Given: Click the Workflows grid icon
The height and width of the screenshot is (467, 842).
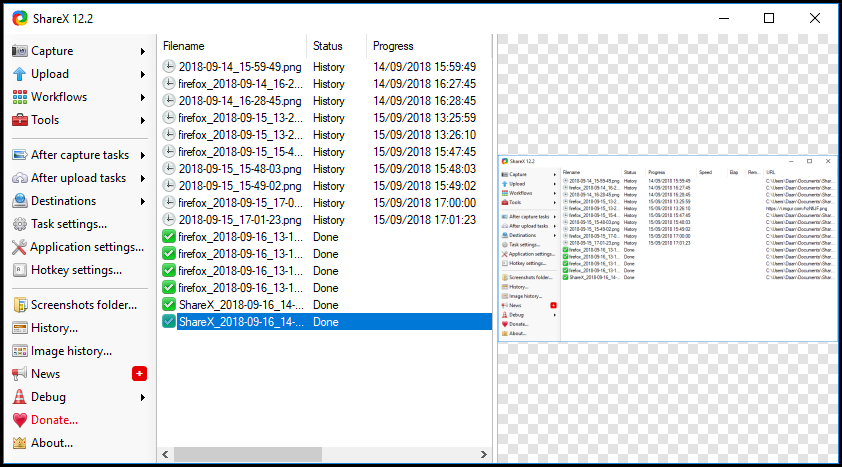Looking at the screenshot, I should 19,97.
